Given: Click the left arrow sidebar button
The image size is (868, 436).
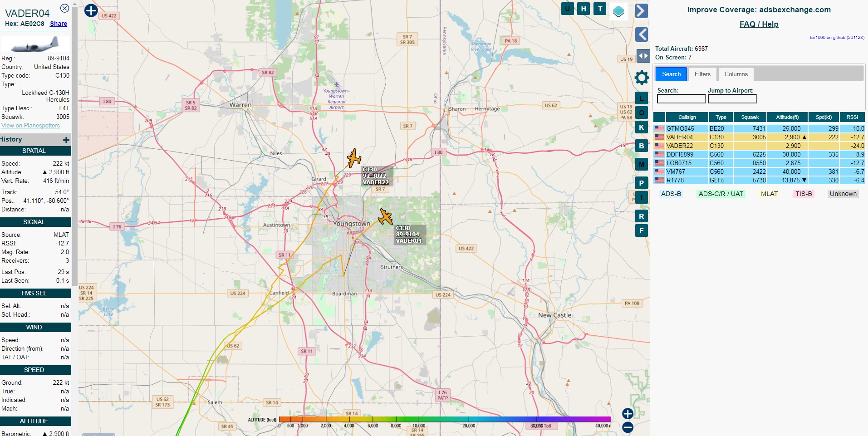Looking at the screenshot, I should click(x=641, y=34).
